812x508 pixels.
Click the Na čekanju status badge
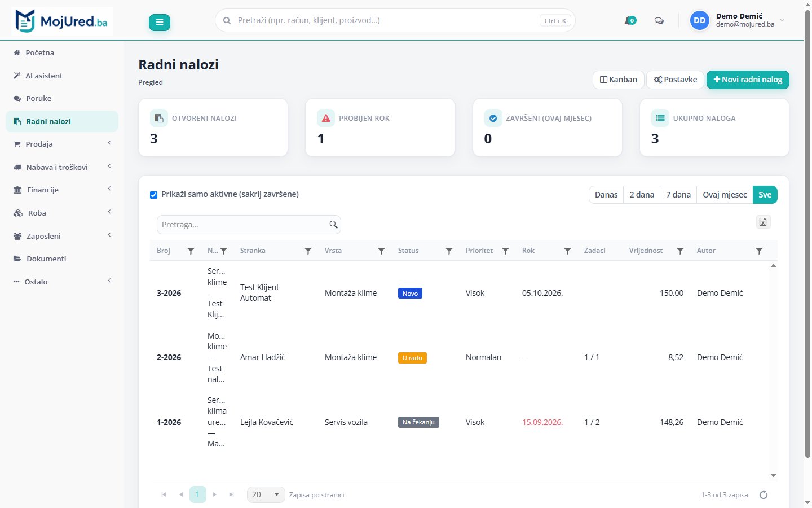click(x=418, y=422)
